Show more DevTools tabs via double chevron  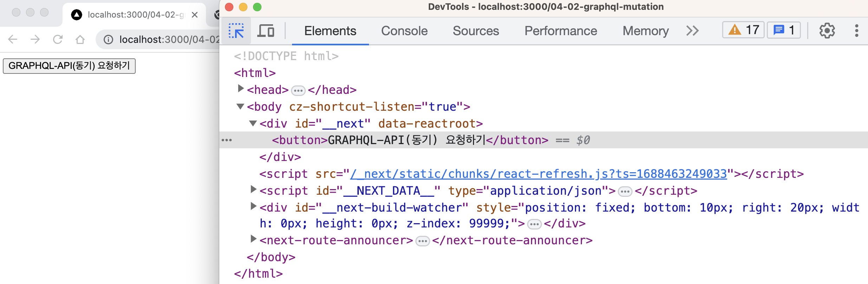[692, 31]
